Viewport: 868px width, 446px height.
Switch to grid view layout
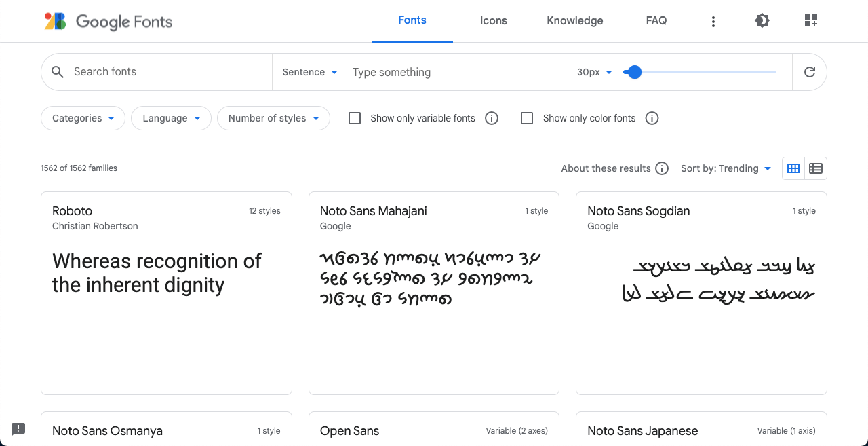[x=793, y=168]
